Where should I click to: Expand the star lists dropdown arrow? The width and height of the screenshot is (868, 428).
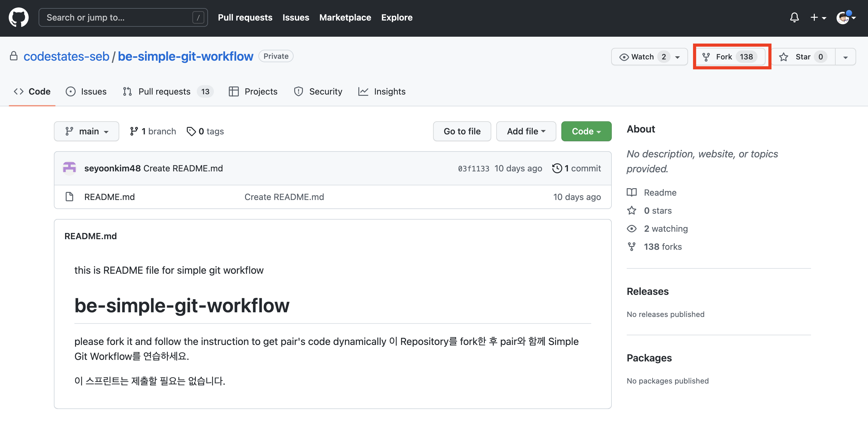845,57
